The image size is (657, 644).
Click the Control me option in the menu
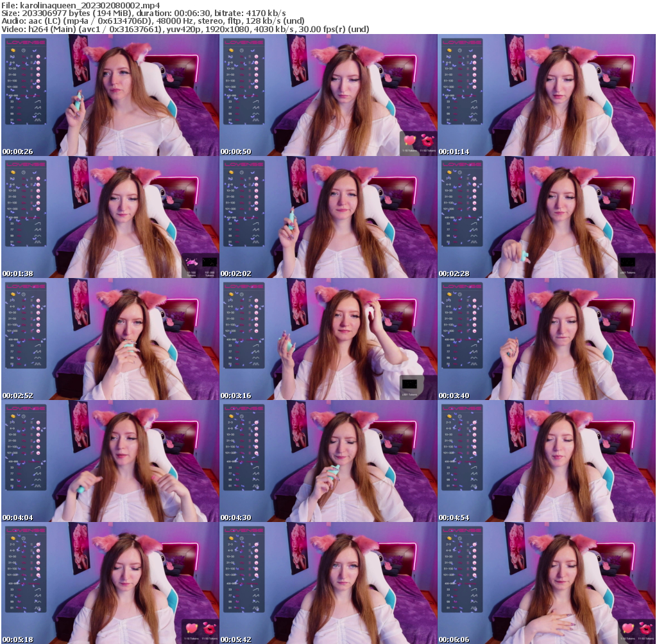35,95
